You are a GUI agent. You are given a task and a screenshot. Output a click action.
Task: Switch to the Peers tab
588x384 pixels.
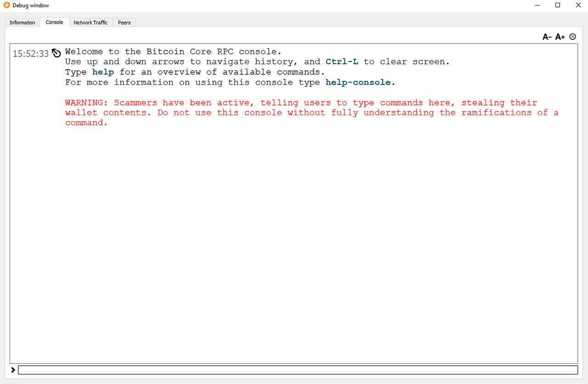click(x=124, y=22)
